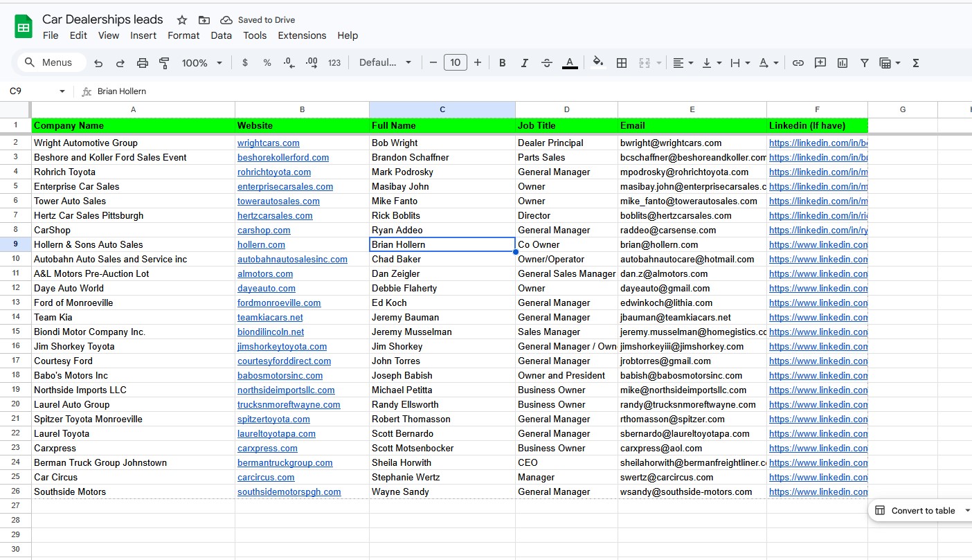Open the rohrichtoyota.com link
Viewport: 972px width, 560px height.
click(x=274, y=172)
